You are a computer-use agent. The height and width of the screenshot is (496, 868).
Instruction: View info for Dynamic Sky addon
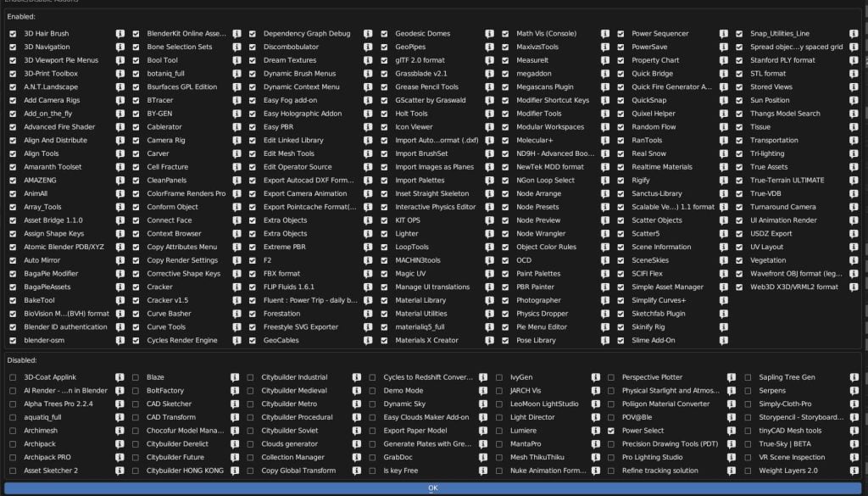[483, 404]
